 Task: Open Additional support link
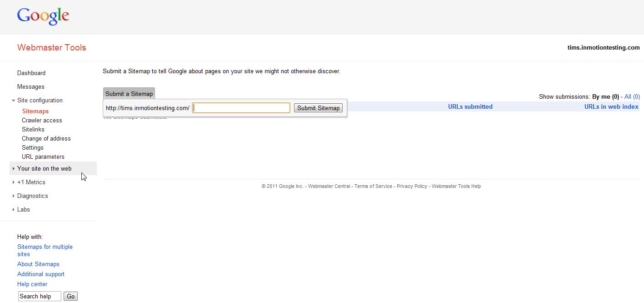tap(41, 274)
